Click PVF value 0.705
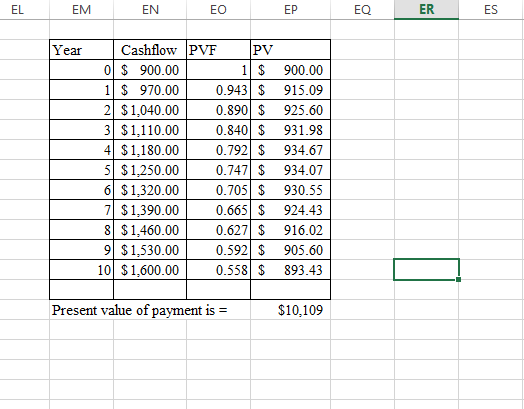Image resolution: width=524 pixels, height=409 pixels. 218,190
